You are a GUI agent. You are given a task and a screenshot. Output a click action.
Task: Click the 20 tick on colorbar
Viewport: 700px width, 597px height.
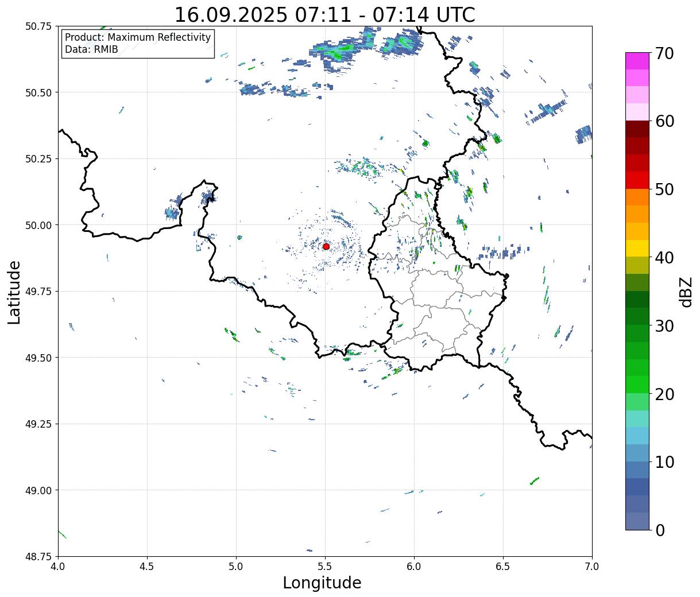(664, 394)
